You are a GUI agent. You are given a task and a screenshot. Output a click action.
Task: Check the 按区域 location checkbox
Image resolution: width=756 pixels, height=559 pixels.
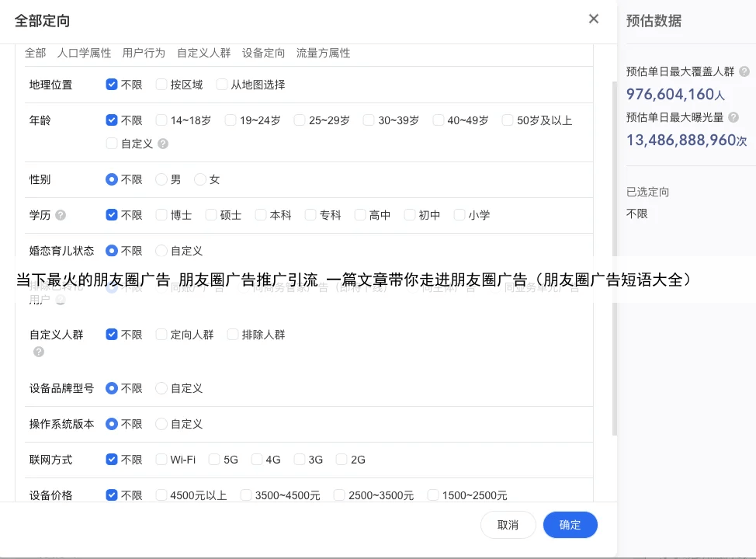click(161, 85)
